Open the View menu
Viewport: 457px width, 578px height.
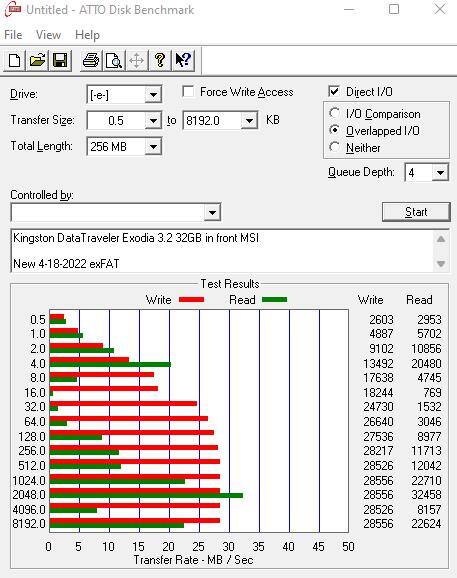(x=48, y=35)
